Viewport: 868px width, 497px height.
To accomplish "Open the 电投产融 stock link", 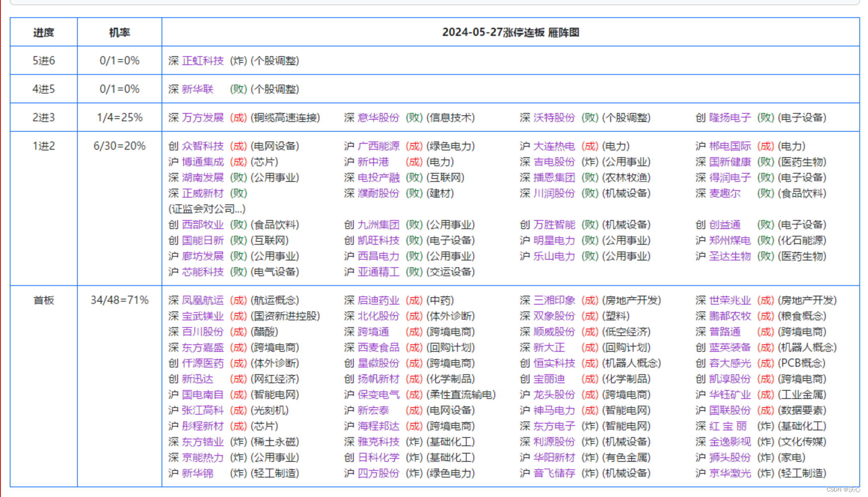I will tap(378, 178).
